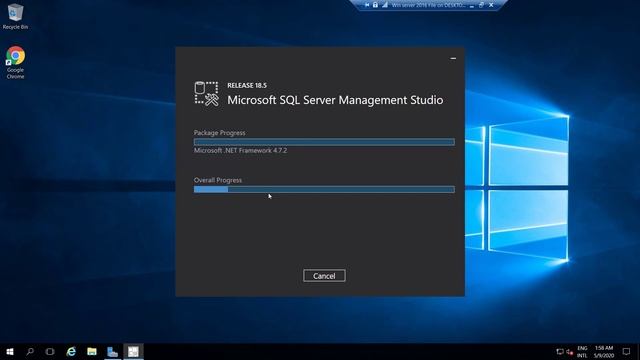Click the pin icon on the connection bar
Screen dimensions: 640x360
pyautogui.click(x=367, y=5)
